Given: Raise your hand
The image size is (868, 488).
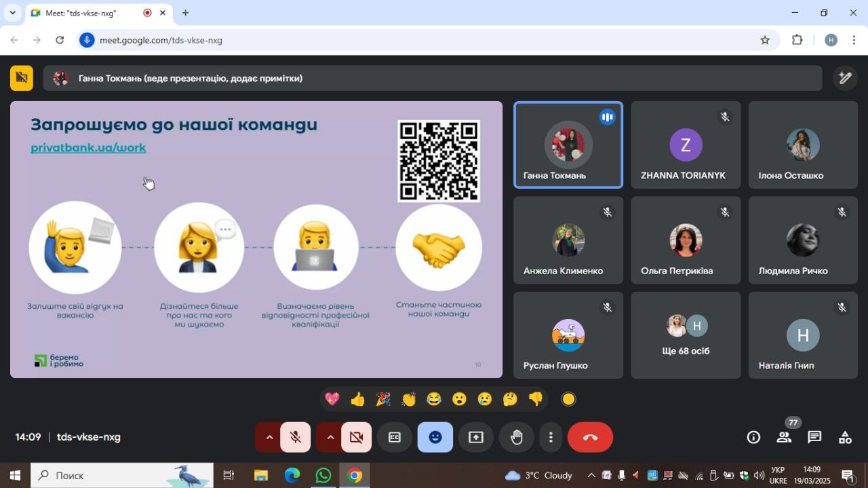Looking at the screenshot, I should tap(517, 438).
